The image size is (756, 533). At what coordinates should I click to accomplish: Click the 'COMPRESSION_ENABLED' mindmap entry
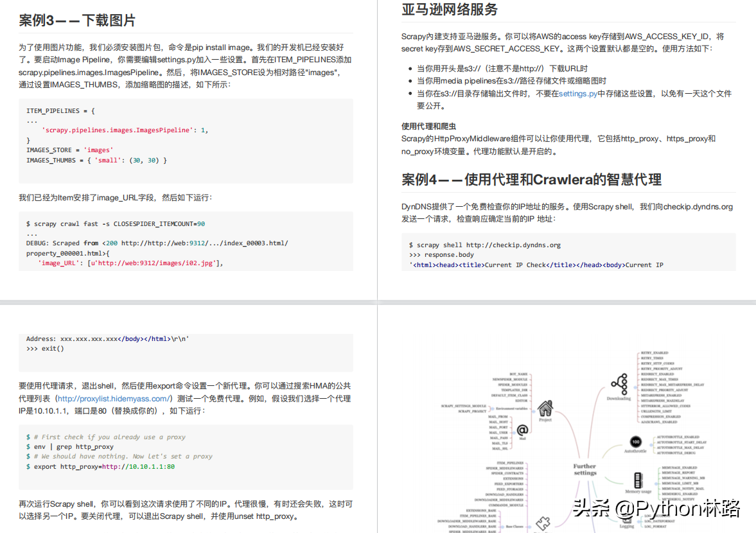click(x=660, y=416)
